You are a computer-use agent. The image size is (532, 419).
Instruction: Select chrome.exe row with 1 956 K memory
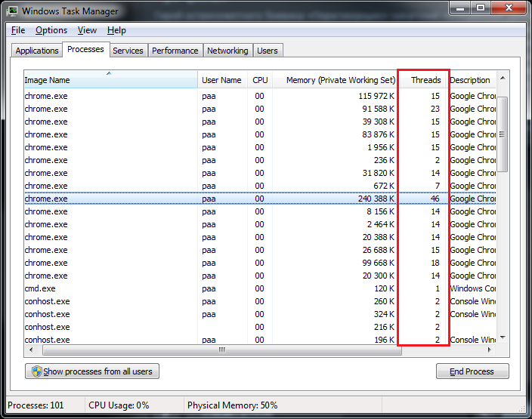260,147
